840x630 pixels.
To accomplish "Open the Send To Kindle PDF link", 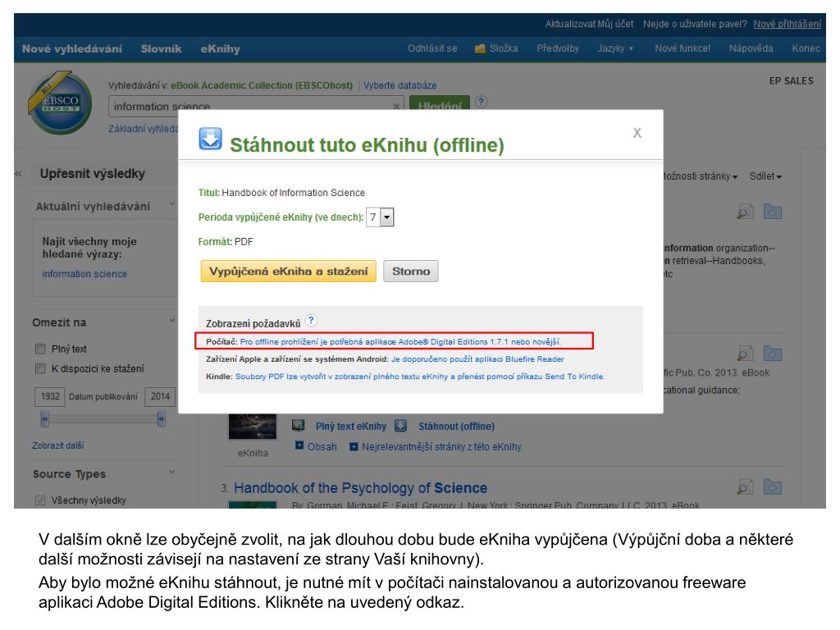I will pyautogui.click(x=420, y=377).
